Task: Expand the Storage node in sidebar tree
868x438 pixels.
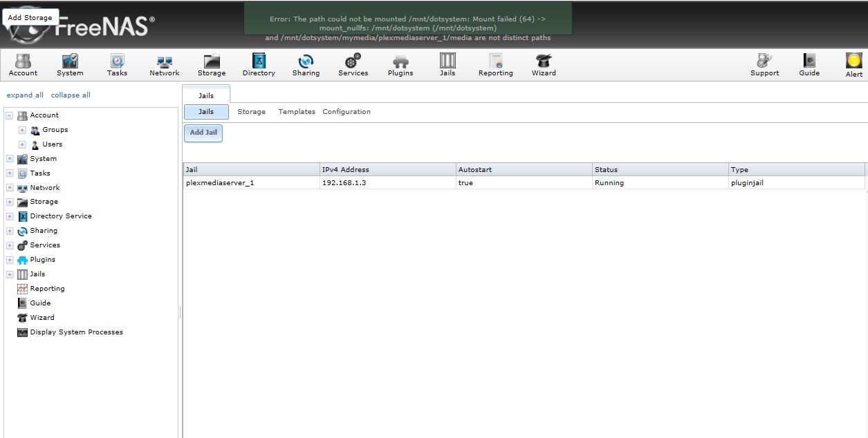Action: coord(10,202)
